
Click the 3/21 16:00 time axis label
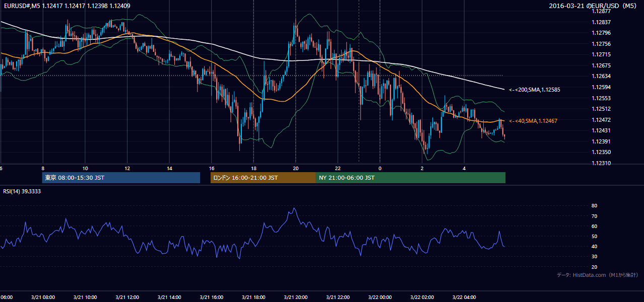(211, 297)
